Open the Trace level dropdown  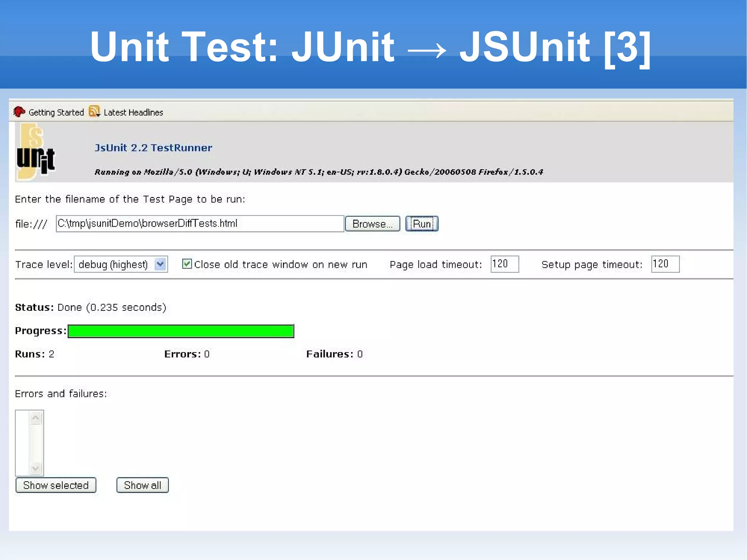pyautogui.click(x=121, y=264)
